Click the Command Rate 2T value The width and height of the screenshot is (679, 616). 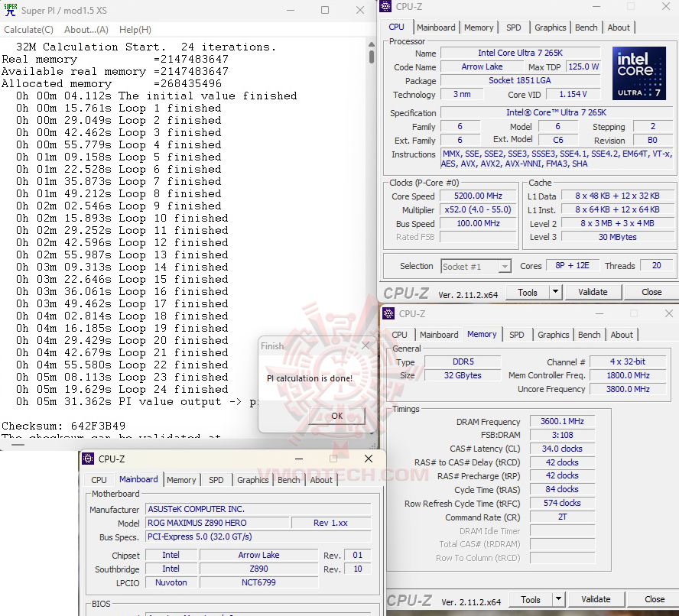[562, 517]
